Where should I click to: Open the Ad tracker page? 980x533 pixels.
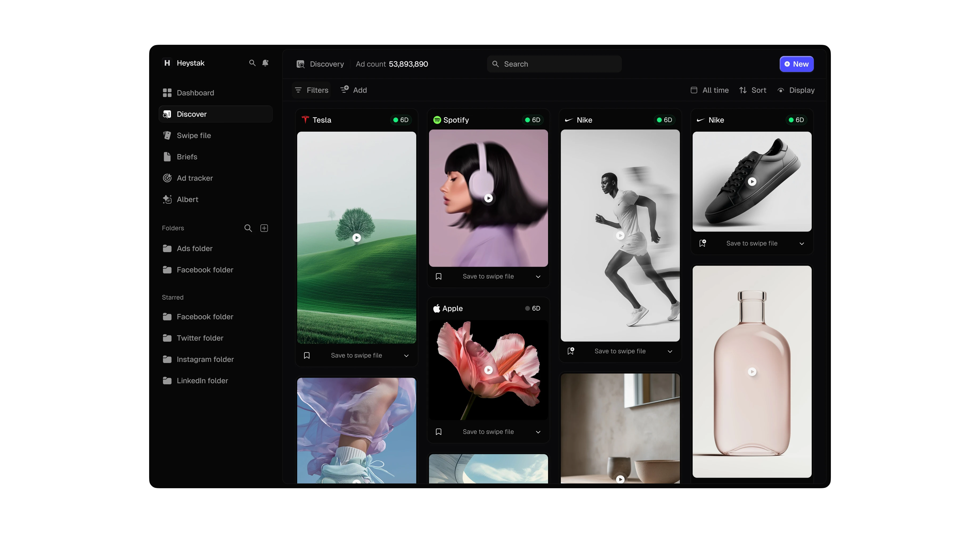[x=194, y=178]
